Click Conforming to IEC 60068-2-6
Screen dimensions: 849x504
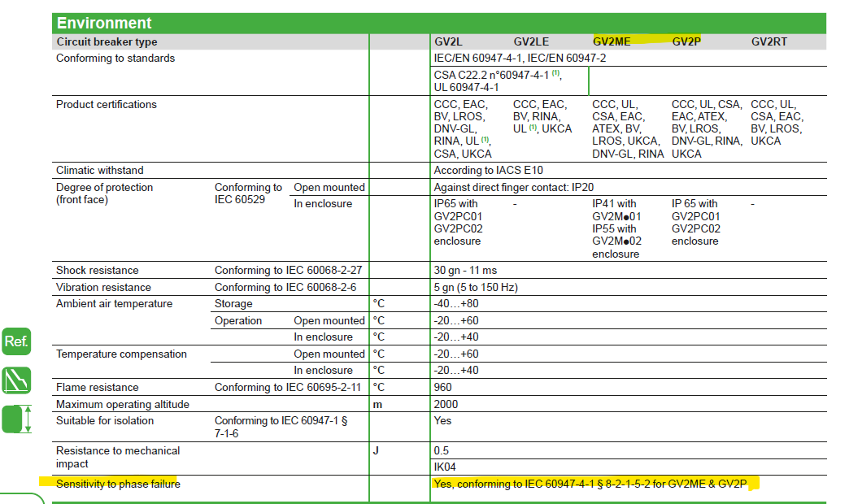coord(285,288)
